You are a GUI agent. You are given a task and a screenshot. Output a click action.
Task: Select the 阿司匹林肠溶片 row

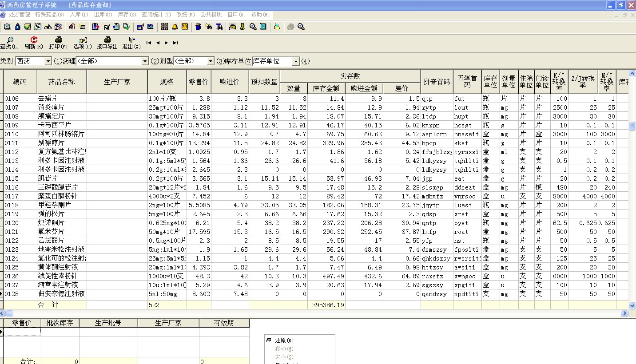(x=61, y=134)
